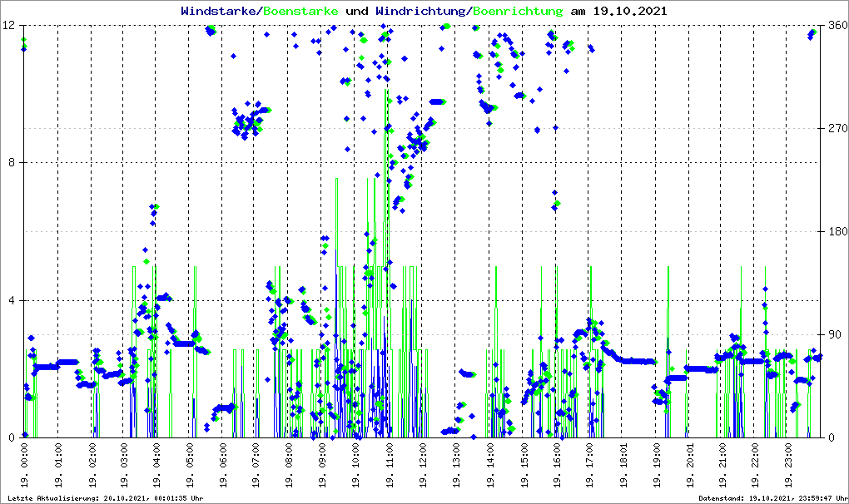Click the green 'Boenstarke' title word

point(300,11)
